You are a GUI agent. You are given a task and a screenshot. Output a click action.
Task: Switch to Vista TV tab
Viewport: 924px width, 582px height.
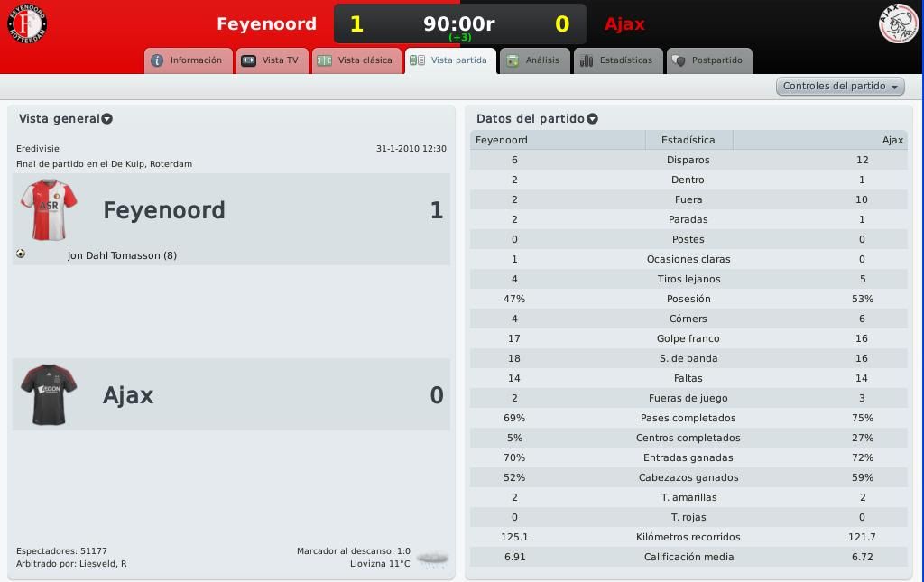tap(273, 60)
